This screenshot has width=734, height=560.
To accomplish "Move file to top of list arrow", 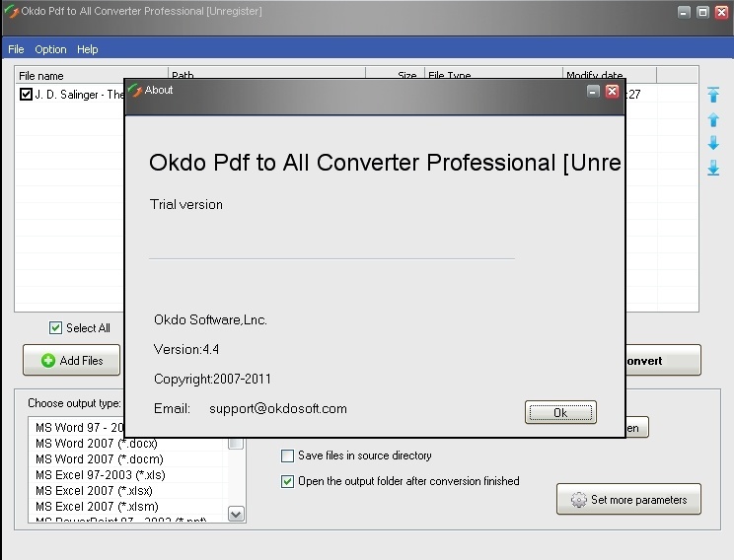I will [713, 95].
